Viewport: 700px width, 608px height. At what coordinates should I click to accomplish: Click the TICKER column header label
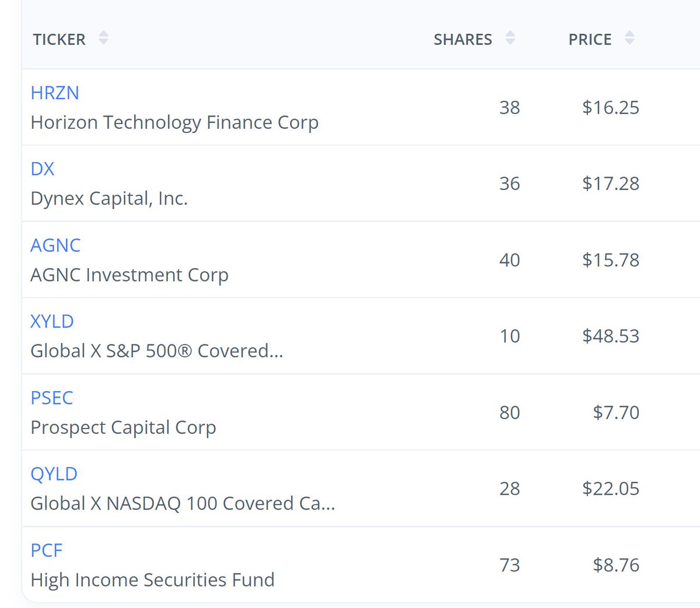59,40
